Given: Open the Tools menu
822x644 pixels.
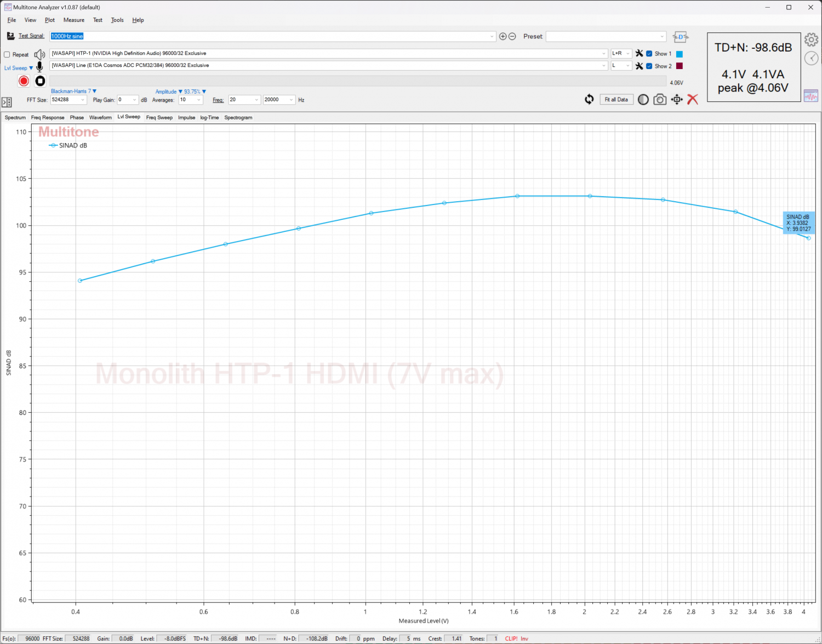Looking at the screenshot, I should 117,20.
